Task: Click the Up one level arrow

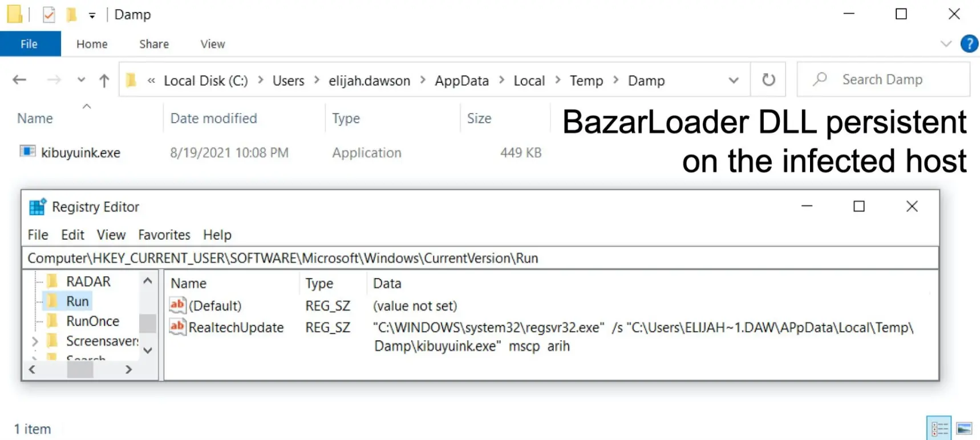Action: (104, 80)
